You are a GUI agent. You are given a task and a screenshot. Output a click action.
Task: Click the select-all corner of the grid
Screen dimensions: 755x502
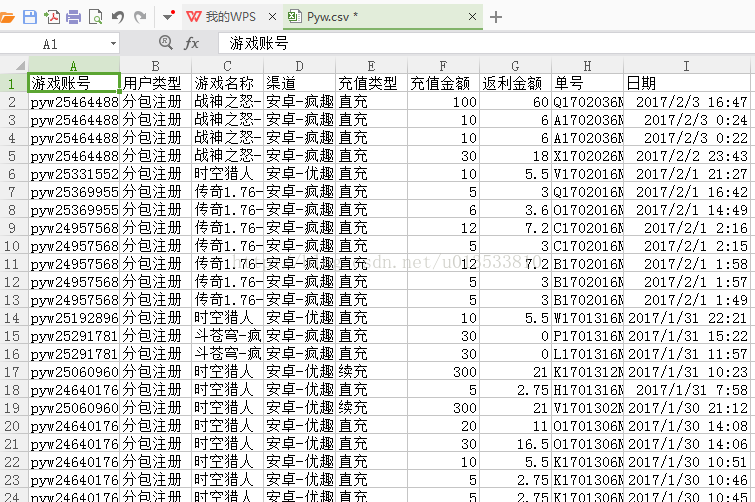13,66
